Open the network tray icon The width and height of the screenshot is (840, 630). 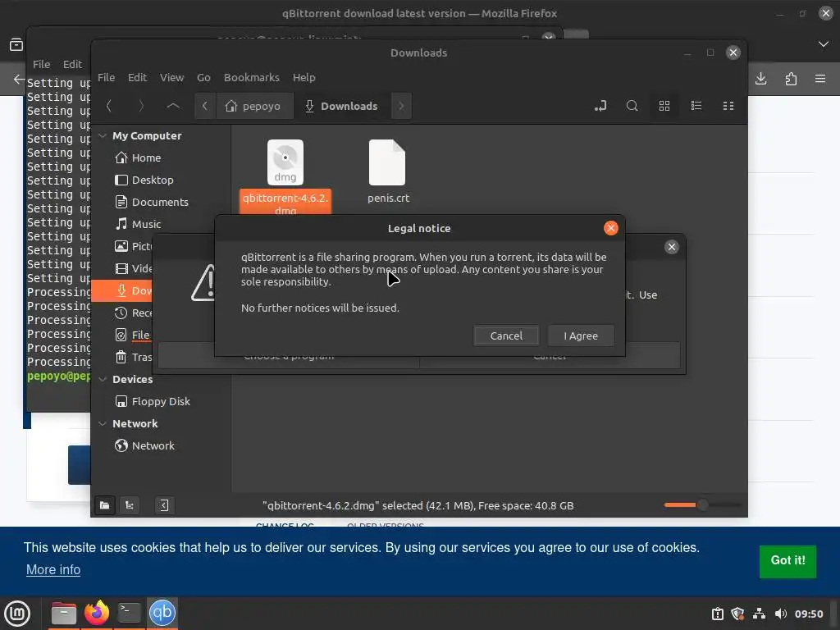759,614
